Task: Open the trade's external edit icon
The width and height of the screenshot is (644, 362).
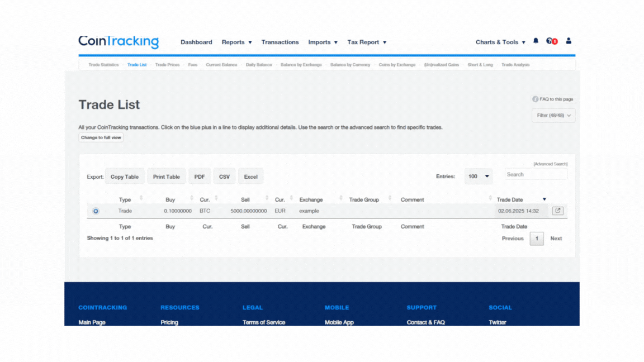Action: [557, 211]
